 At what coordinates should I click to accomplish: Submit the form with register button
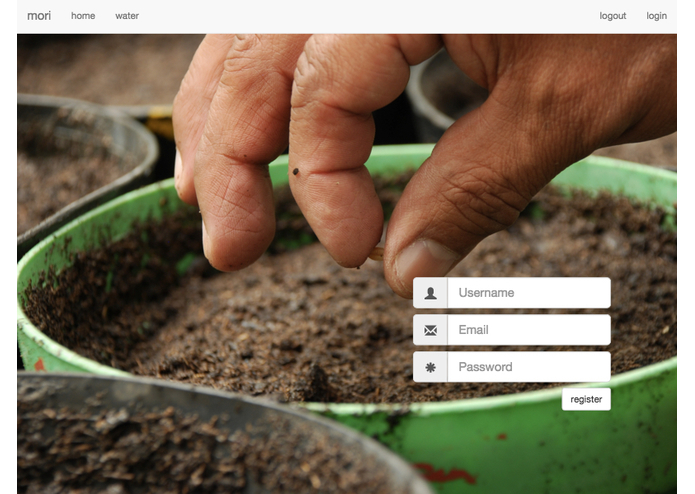coord(586,399)
